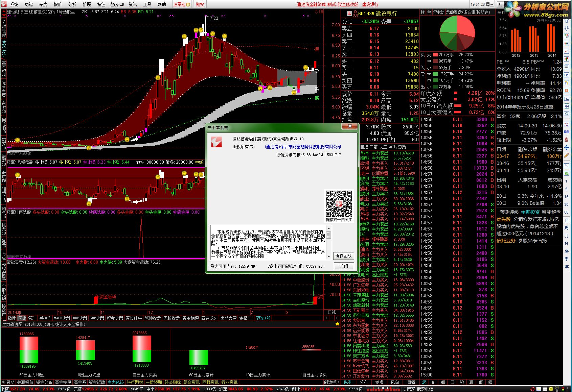The height and width of the screenshot is (392, 572).
Task: Click the scroll-down arrow in dialog text box
Action: [x=329, y=257]
